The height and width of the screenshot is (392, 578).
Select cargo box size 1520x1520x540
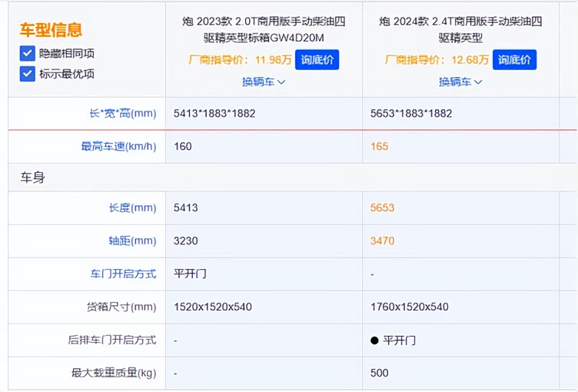(x=213, y=307)
